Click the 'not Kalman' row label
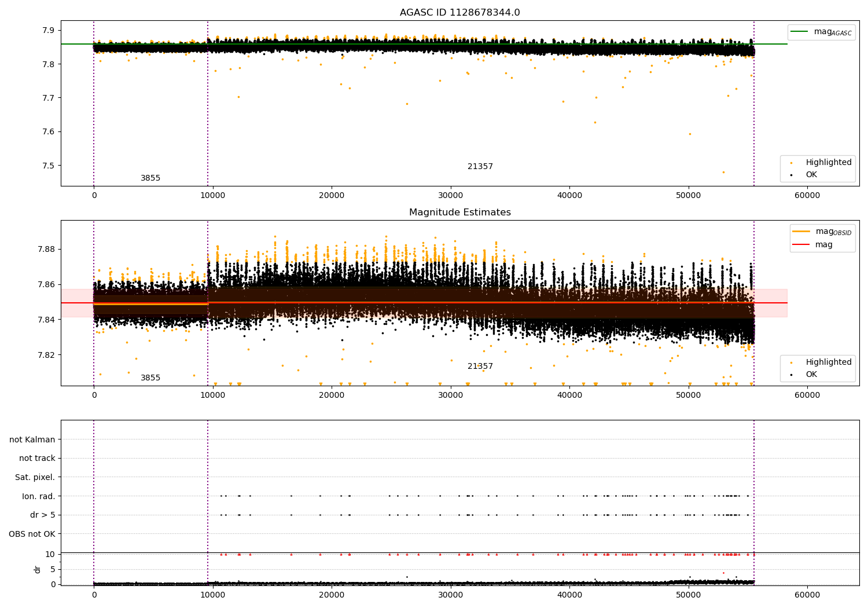This screenshot has height=608, width=868. [32, 439]
